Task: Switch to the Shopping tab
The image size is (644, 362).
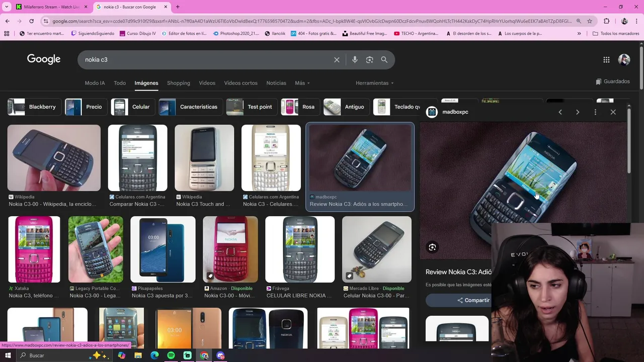Action: [179, 83]
